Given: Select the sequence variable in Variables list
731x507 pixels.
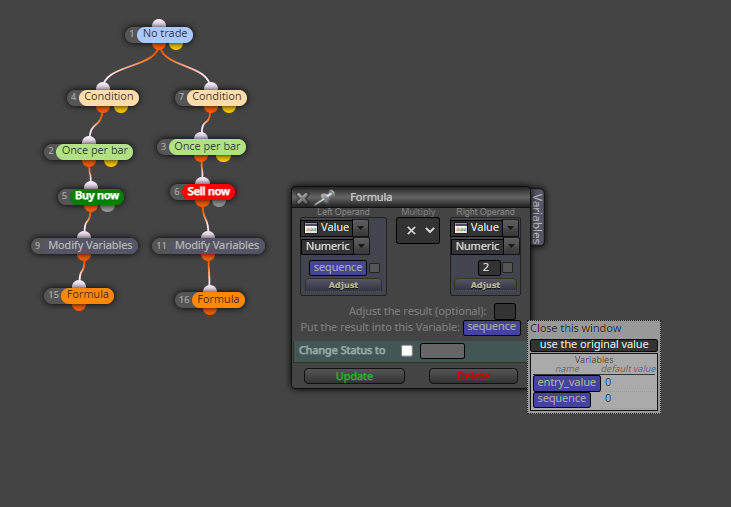Looking at the screenshot, I should tap(562, 399).
